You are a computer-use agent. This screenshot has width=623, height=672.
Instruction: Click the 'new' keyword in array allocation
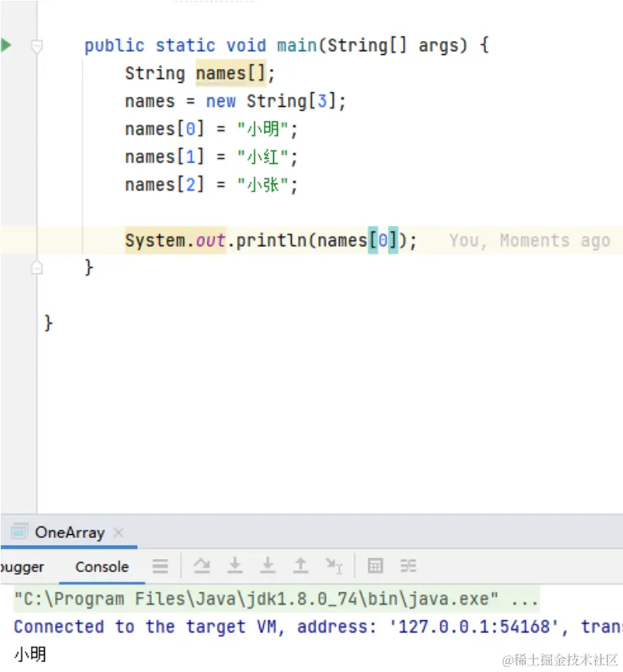tap(221, 101)
